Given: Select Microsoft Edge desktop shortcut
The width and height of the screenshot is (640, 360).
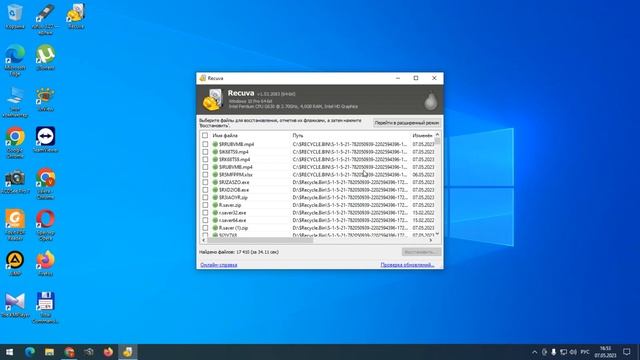Looking at the screenshot, I should (15, 60).
